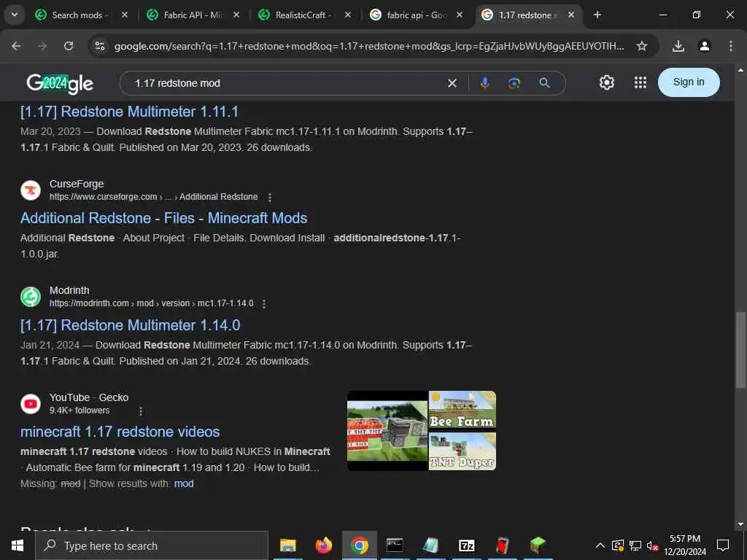The image size is (747, 560).
Task: Click the Windows taskbar search box
Action: pos(152,545)
